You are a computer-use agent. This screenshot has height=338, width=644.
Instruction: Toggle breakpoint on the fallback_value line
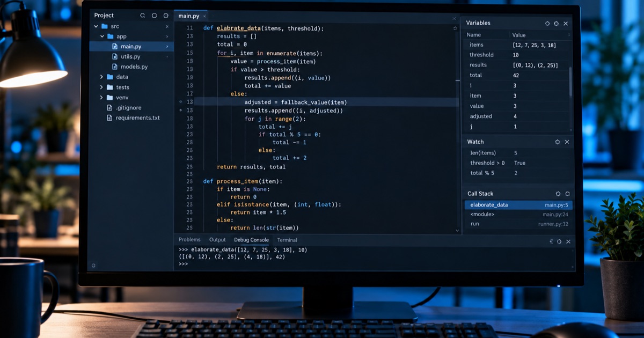click(x=181, y=102)
